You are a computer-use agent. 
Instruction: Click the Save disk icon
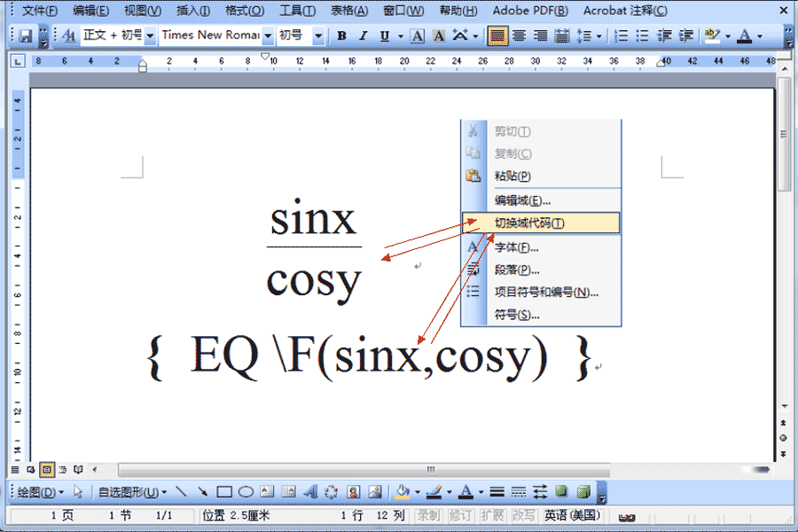[x=26, y=35]
